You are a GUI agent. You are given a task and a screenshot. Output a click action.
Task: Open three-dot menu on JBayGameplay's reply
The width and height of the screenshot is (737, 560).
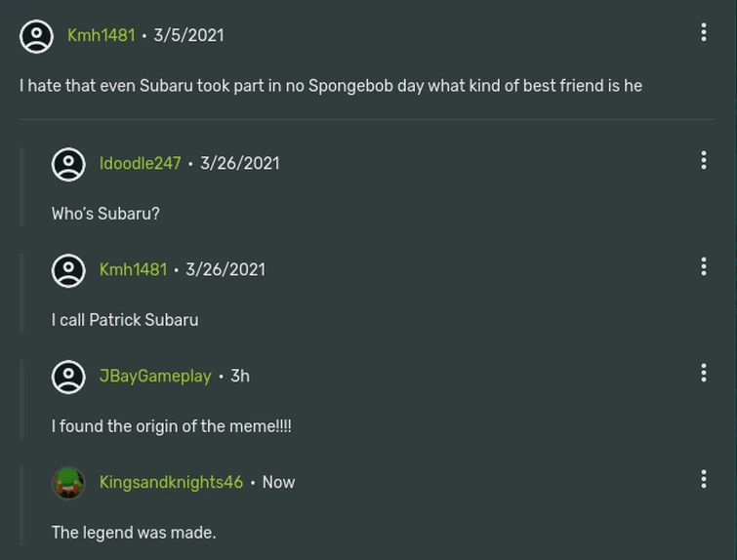point(703,373)
